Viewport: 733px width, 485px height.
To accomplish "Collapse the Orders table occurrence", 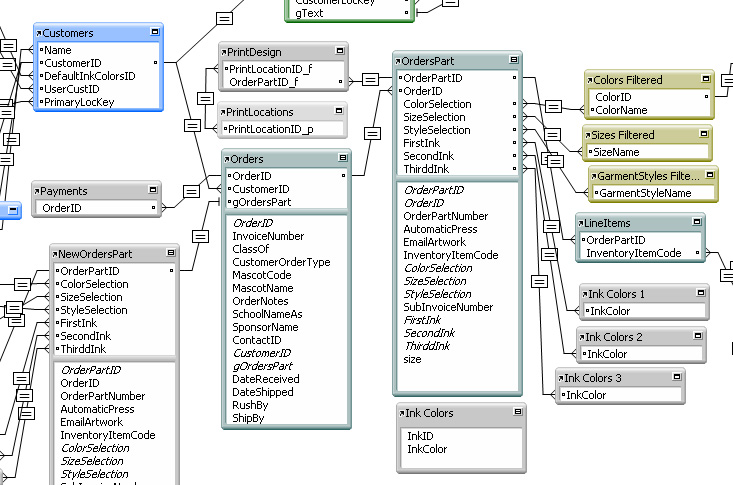I will point(336,160).
